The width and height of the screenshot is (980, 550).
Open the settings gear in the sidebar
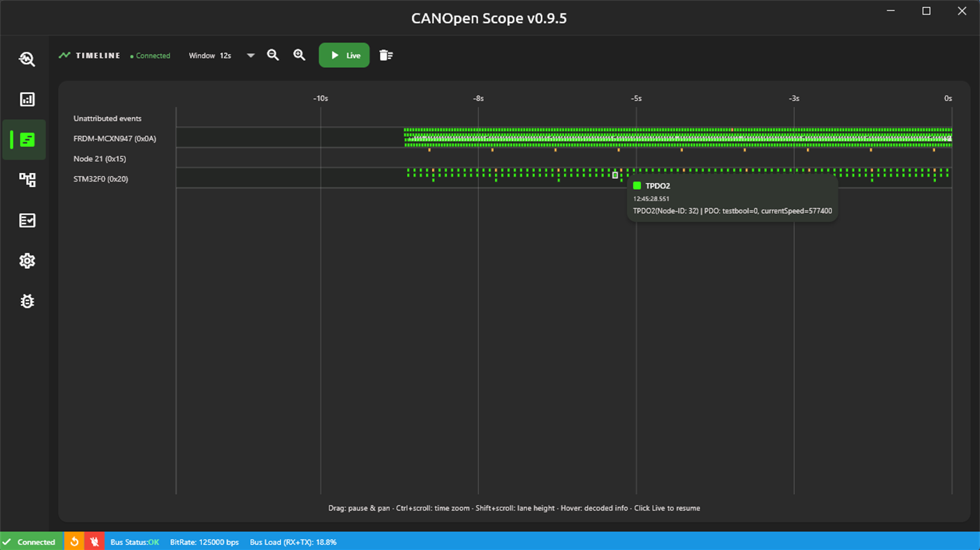pyautogui.click(x=27, y=261)
